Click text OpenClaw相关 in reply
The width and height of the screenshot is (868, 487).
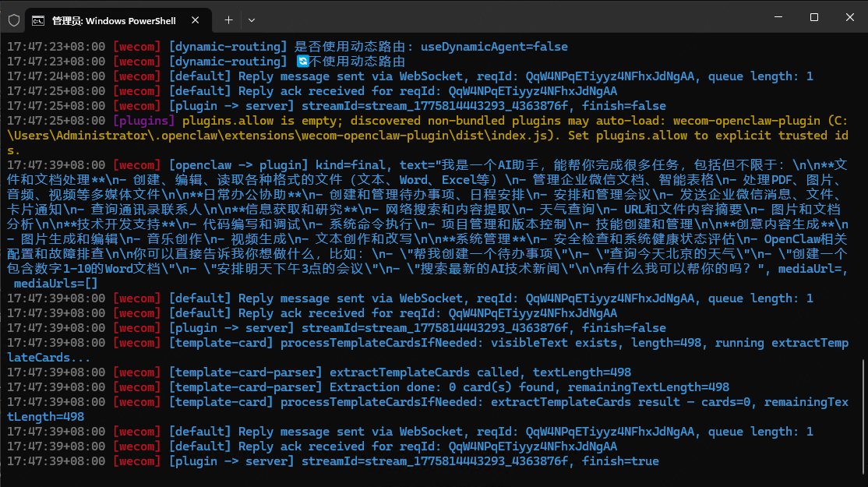(806, 239)
